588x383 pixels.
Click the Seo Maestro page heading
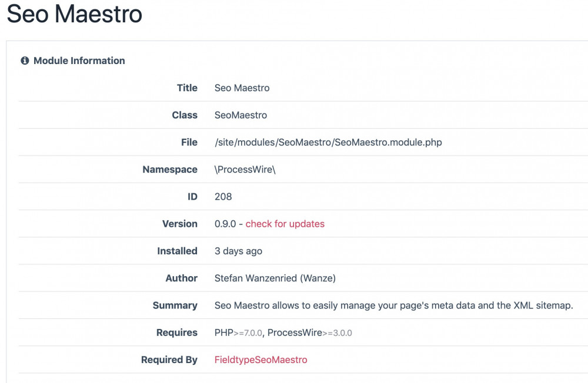[x=75, y=14]
